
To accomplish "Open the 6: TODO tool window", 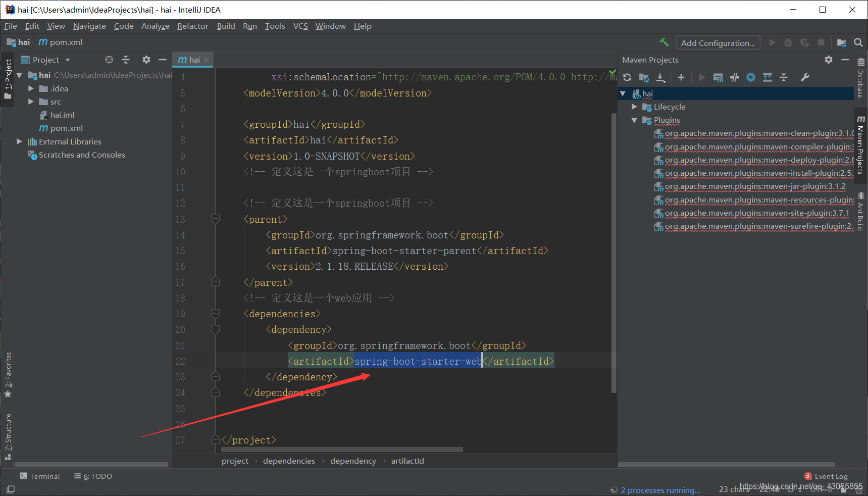I will pyautogui.click(x=93, y=476).
